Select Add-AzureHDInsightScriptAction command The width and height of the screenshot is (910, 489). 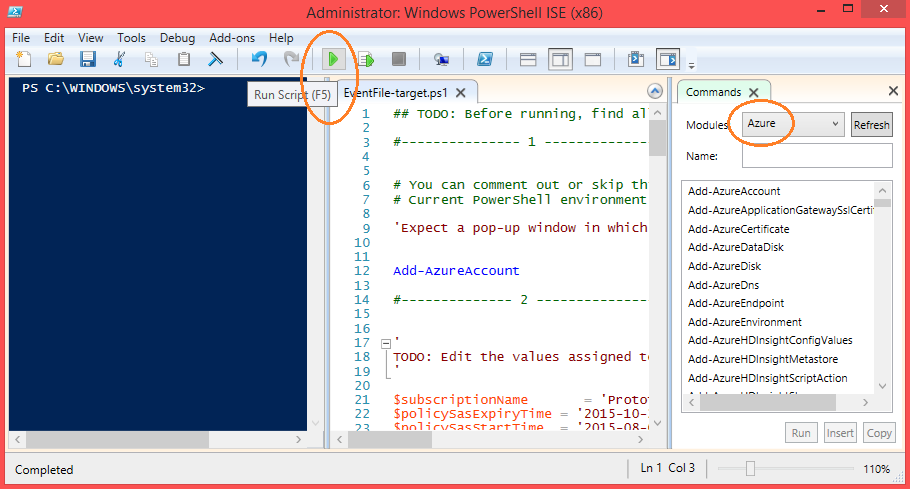point(767,378)
